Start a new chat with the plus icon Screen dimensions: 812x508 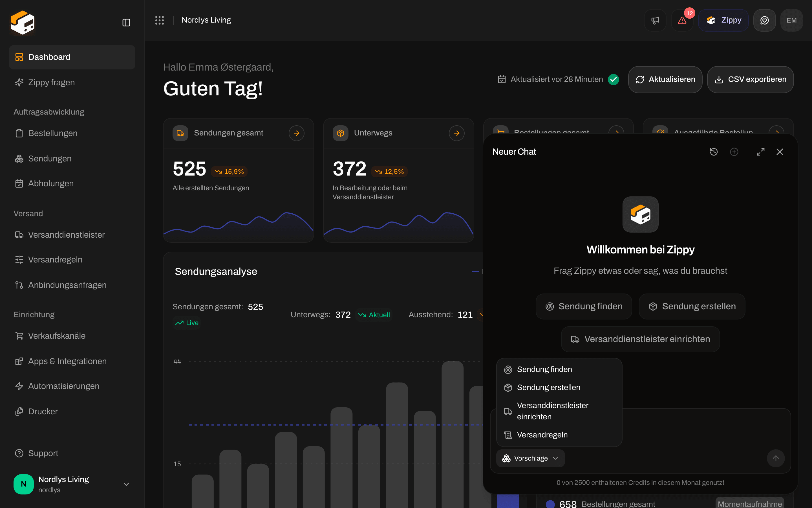click(734, 152)
